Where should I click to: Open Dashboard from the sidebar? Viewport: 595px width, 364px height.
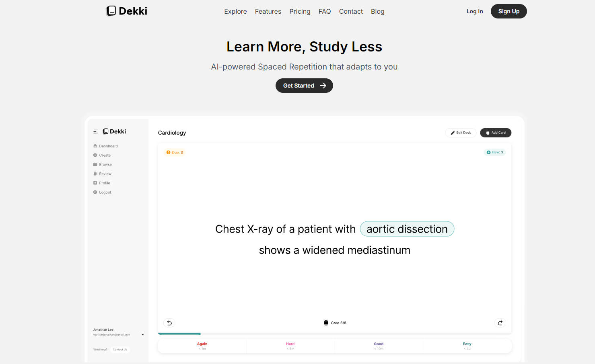coord(108,146)
